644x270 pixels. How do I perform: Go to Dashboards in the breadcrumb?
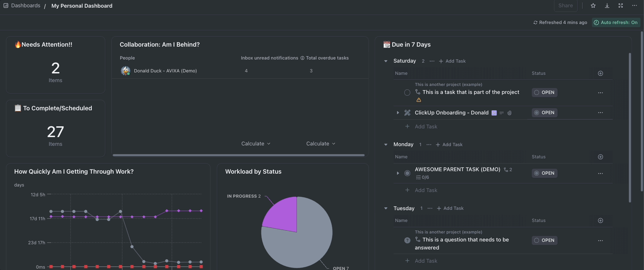(x=26, y=6)
